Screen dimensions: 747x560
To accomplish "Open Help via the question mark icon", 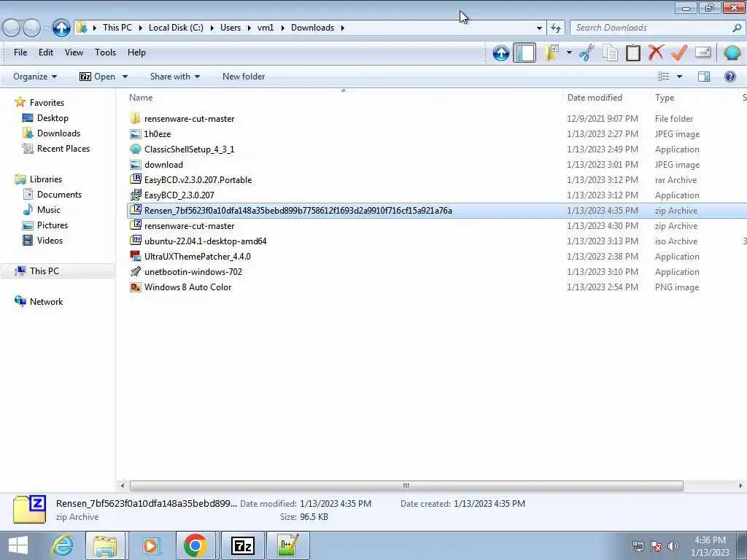I will pos(729,77).
